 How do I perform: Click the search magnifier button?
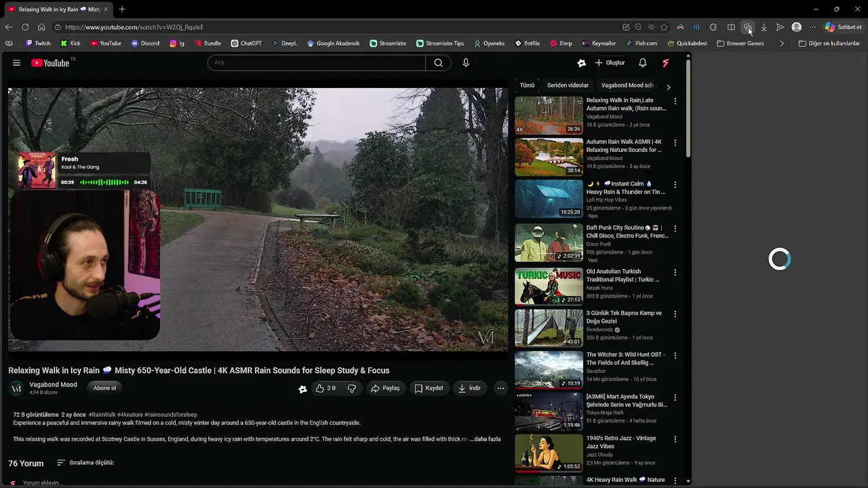[x=438, y=63]
